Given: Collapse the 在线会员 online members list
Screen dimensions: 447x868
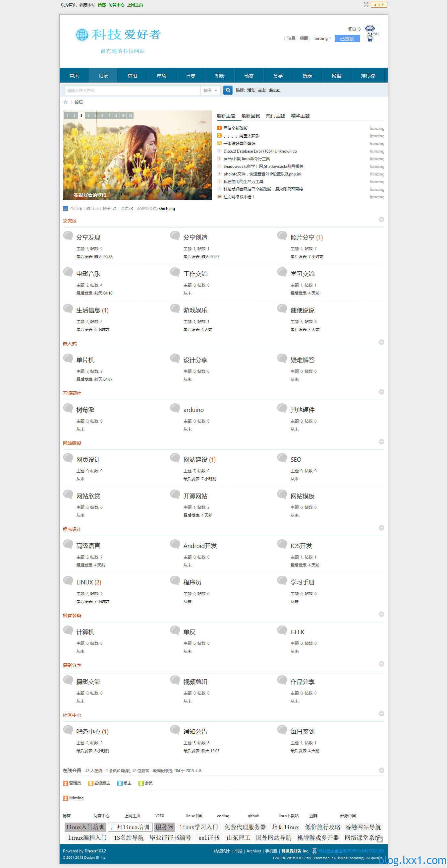Looking at the screenshot, I should (x=381, y=770).
